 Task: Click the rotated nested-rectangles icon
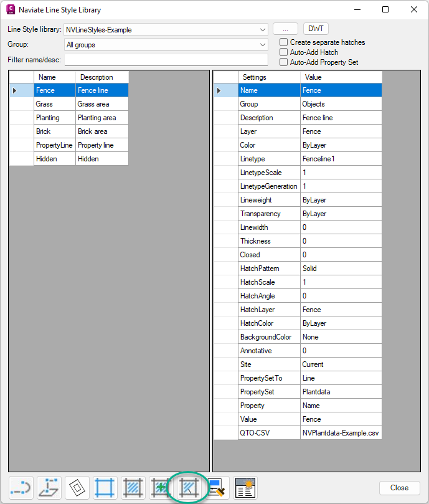[77, 488]
